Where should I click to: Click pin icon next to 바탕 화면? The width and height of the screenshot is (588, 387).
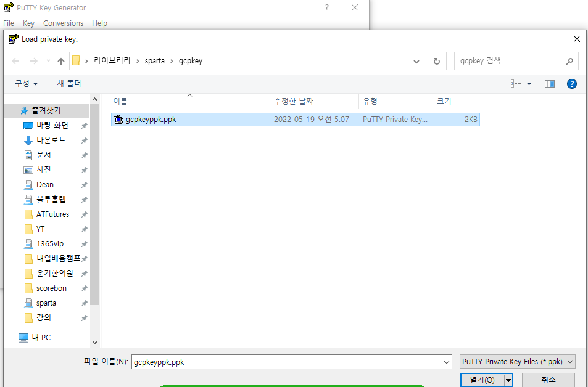(85, 126)
